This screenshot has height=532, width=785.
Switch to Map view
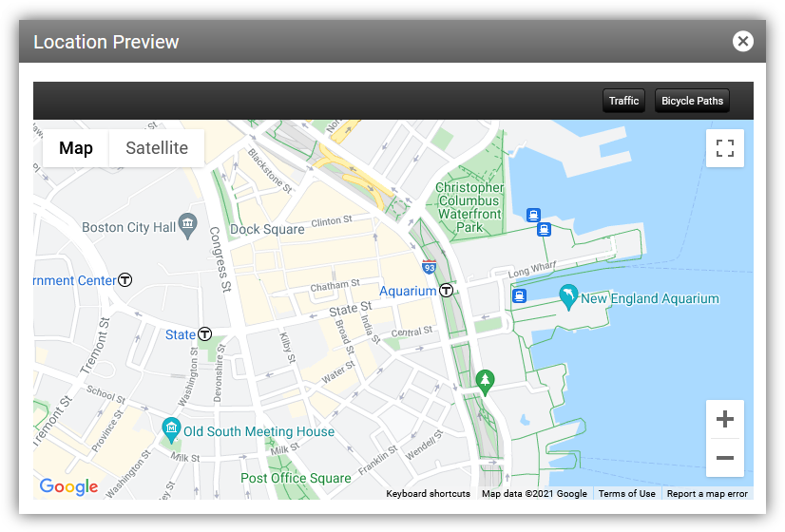pyautogui.click(x=76, y=148)
